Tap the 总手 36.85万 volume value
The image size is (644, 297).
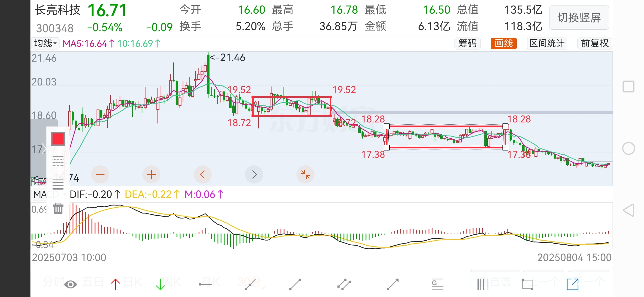coord(315,26)
